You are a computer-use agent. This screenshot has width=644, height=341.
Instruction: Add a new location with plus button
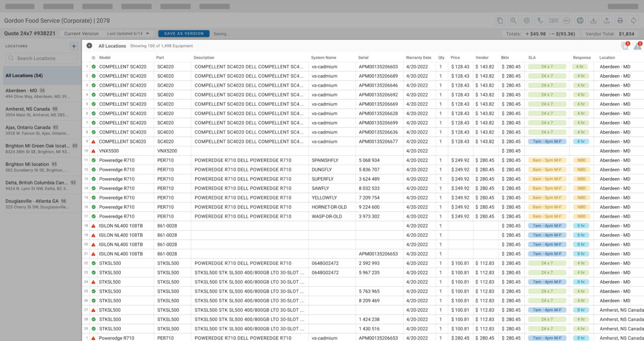tap(74, 46)
